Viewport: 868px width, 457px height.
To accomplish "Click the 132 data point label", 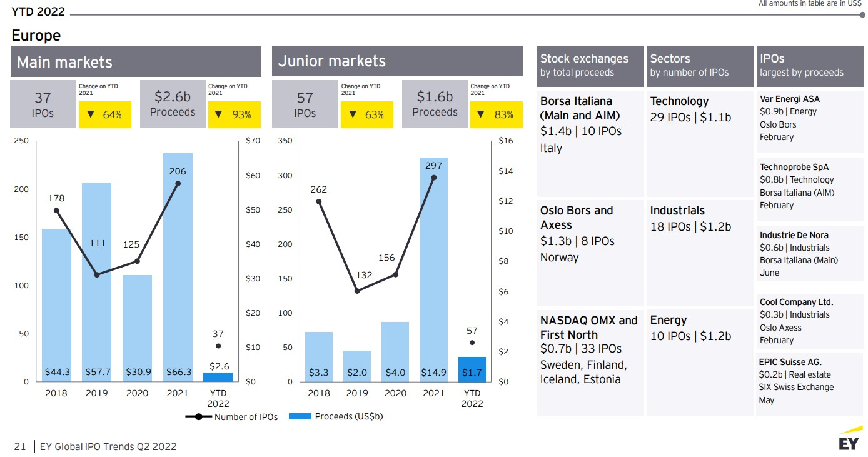I will [x=364, y=274].
